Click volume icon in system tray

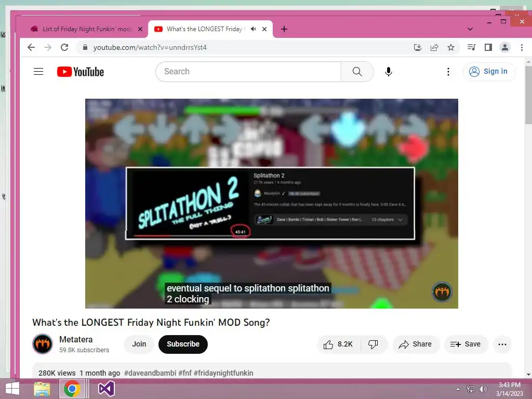(x=483, y=389)
